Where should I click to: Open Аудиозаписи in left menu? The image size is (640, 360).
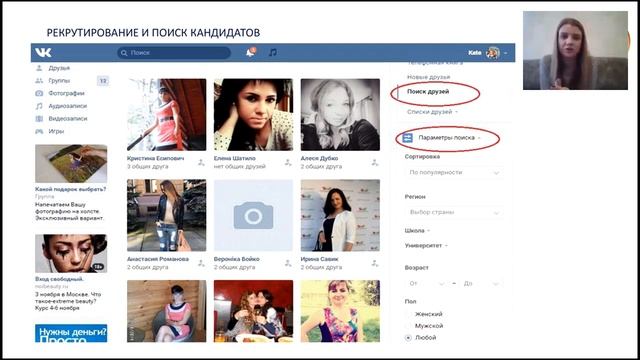point(67,106)
